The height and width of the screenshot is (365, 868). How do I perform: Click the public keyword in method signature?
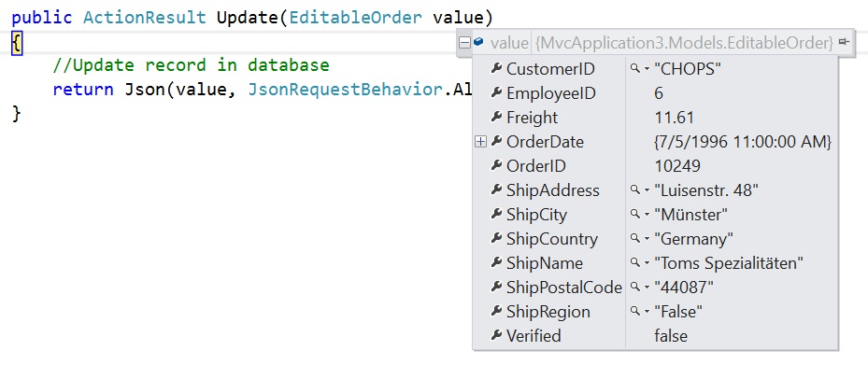click(42, 19)
